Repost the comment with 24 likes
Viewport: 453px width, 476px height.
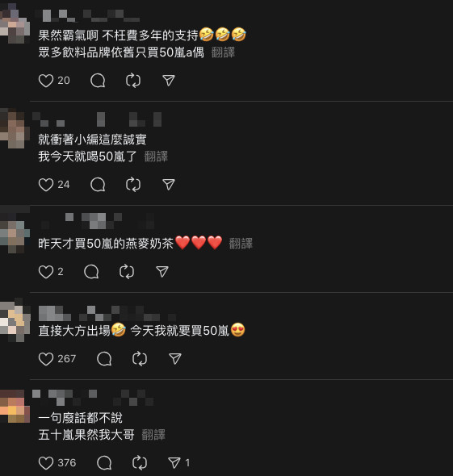(133, 185)
